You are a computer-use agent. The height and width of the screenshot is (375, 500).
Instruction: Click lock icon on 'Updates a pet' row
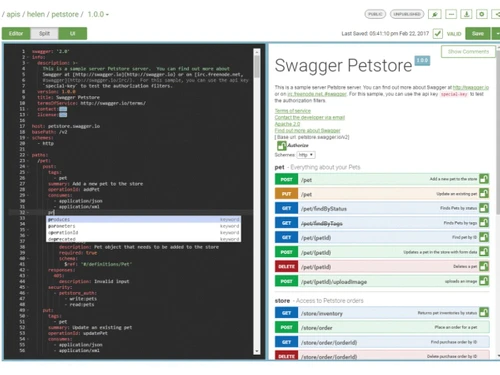pos(484,252)
